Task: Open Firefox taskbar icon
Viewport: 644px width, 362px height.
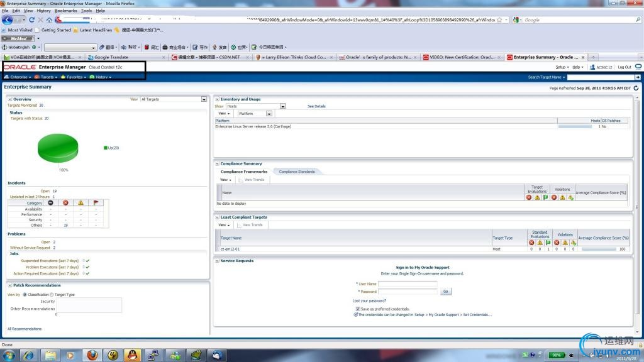Action: [x=92, y=355]
